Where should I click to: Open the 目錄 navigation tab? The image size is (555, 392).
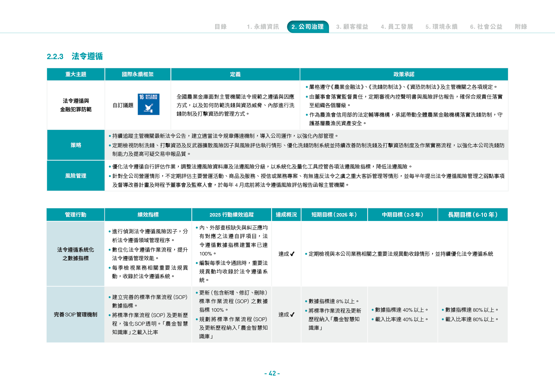[221, 27]
